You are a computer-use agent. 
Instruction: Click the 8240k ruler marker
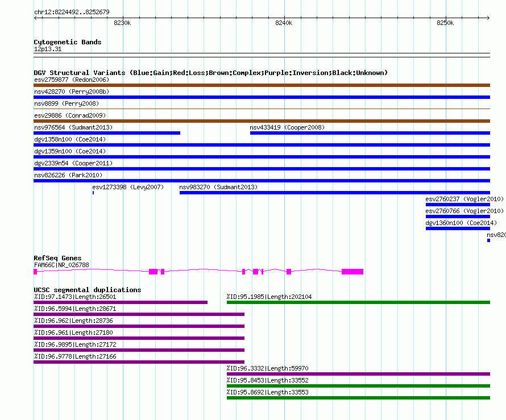pos(284,23)
